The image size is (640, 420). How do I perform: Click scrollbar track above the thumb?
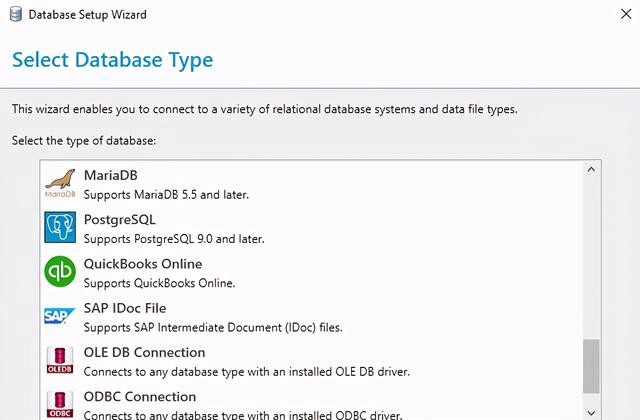tap(591, 258)
